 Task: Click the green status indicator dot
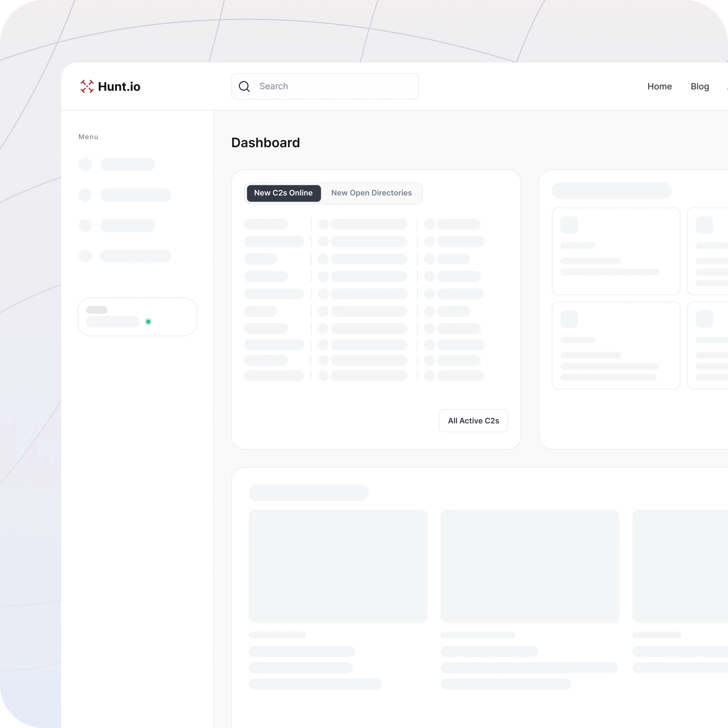pos(148,321)
